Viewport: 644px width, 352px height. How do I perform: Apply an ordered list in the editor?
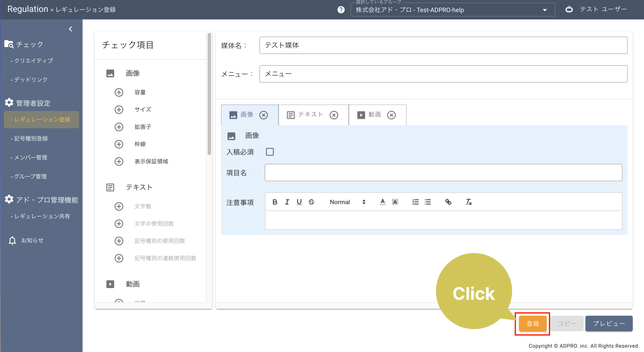pos(415,202)
